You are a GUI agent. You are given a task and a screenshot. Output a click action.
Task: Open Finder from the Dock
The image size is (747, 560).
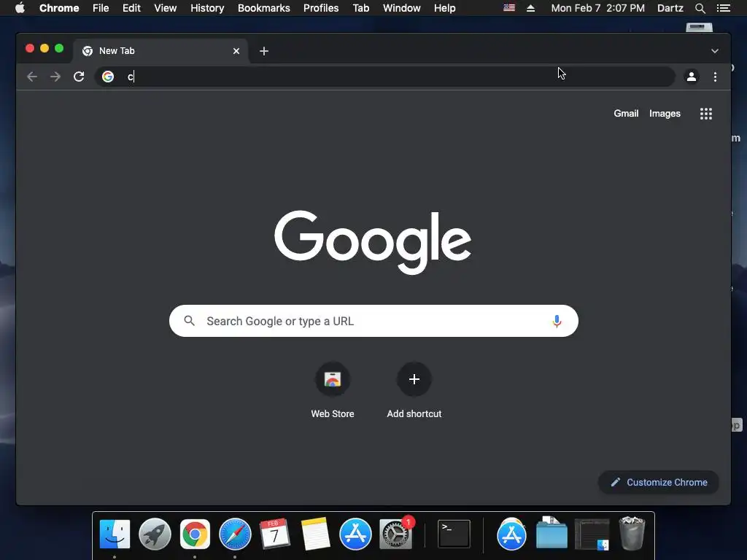[x=115, y=534]
